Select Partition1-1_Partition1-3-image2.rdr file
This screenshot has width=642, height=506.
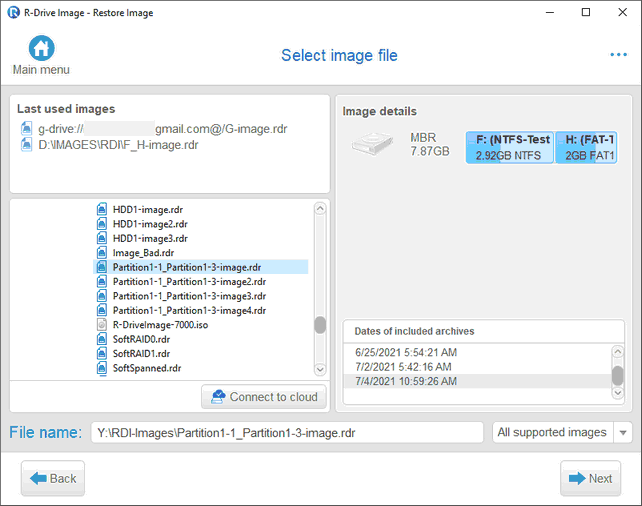click(189, 282)
